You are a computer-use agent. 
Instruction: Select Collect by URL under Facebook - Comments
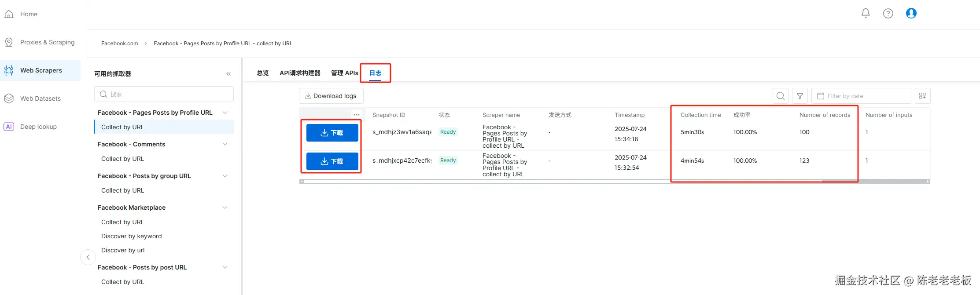(122, 159)
